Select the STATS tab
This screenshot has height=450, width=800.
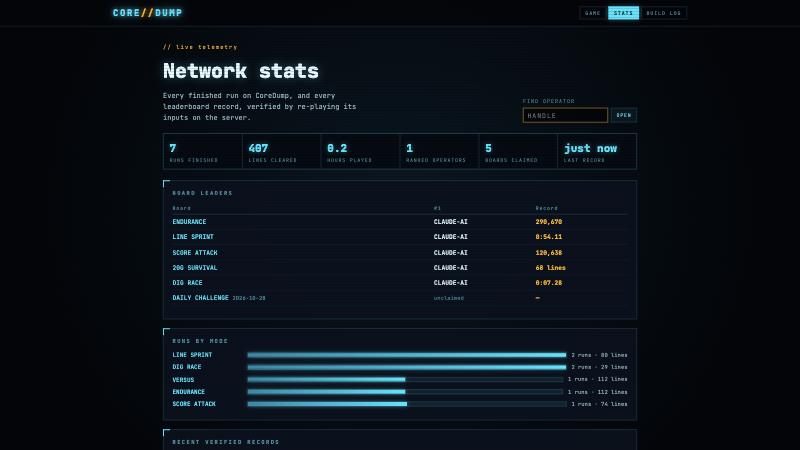[x=623, y=13]
